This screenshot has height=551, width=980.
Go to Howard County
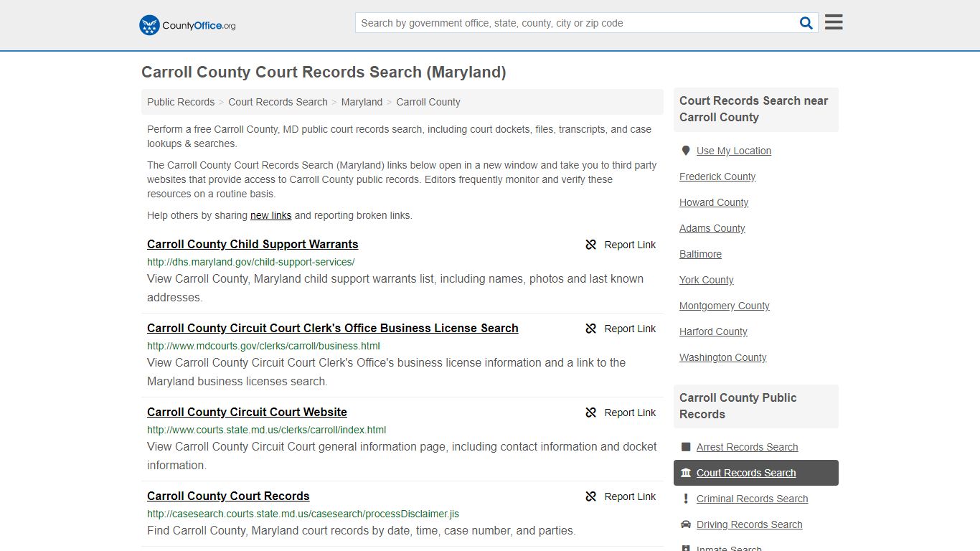pyautogui.click(x=714, y=202)
